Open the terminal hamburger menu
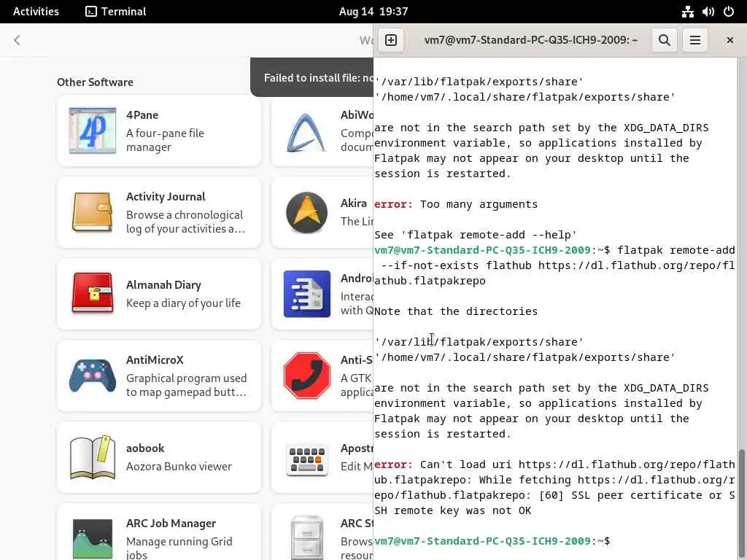Image resolution: width=747 pixels, height=560 pixels. click(694, 40)
